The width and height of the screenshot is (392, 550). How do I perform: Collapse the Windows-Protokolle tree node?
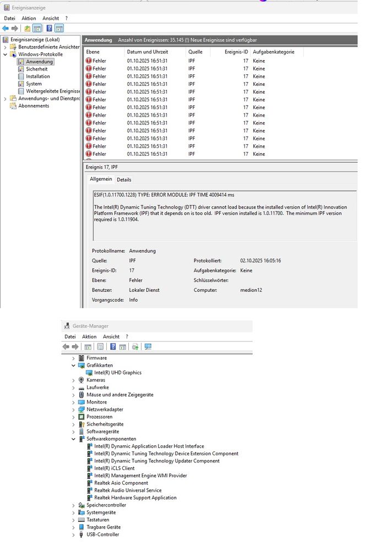click(x=6, y=55)
